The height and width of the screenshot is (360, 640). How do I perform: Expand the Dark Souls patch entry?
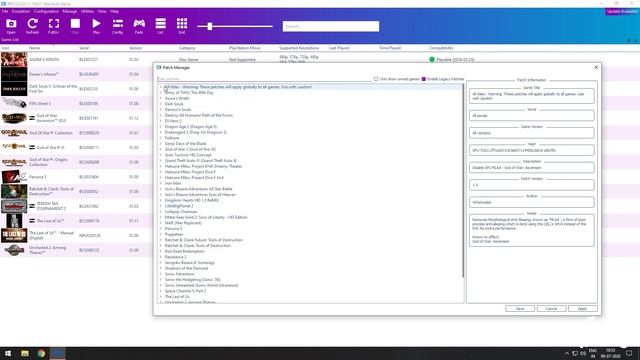pos(160,104)
